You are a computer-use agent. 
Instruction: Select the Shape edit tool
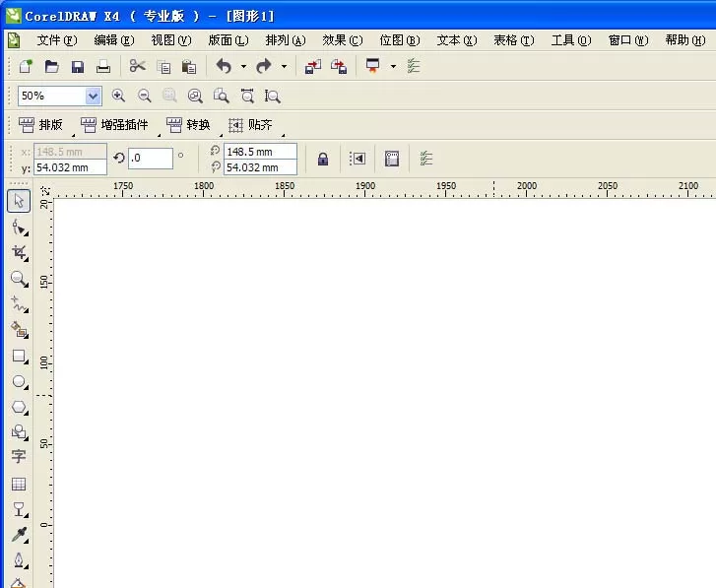(x=19, y=228)
